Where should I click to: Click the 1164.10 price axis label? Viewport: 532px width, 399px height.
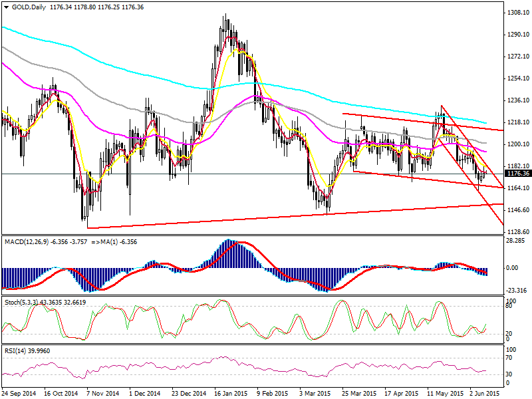[519, 188]
